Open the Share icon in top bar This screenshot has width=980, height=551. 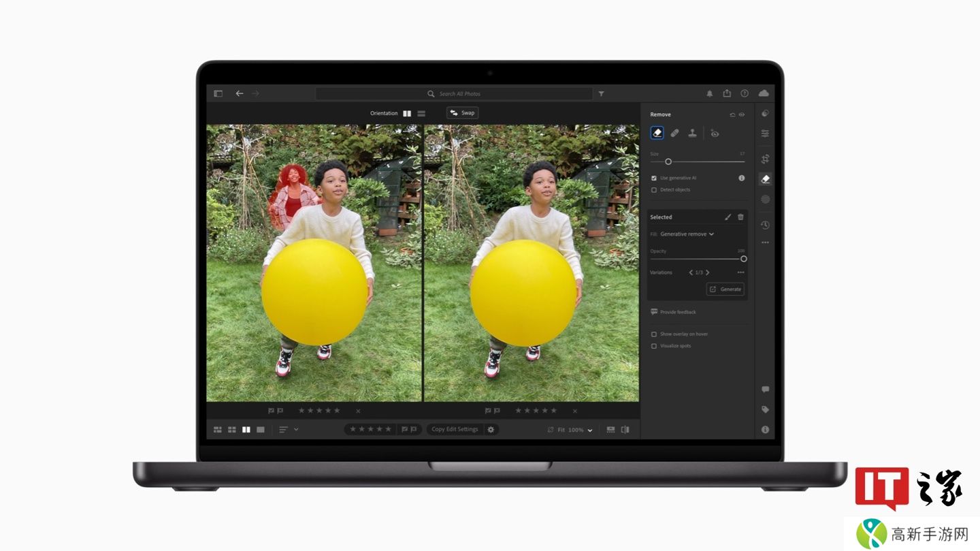point(727,93)
